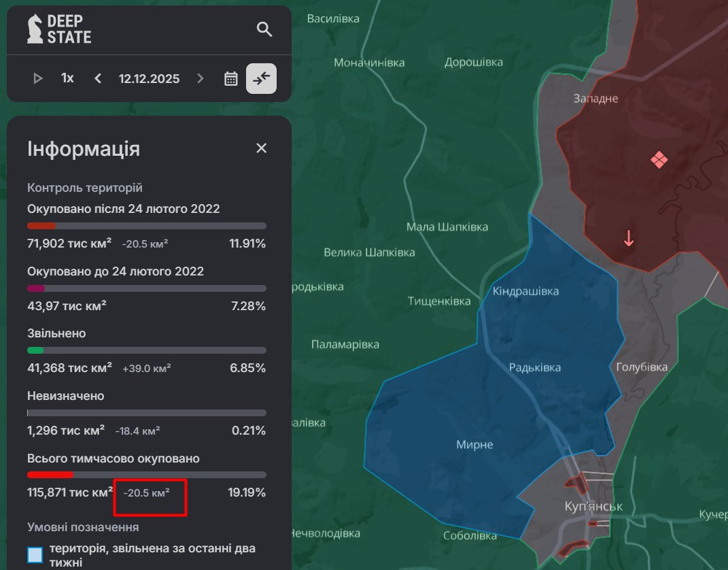Screen dimensions: 728x570
Task: Start the timeline playback
Action: point(38,78)
